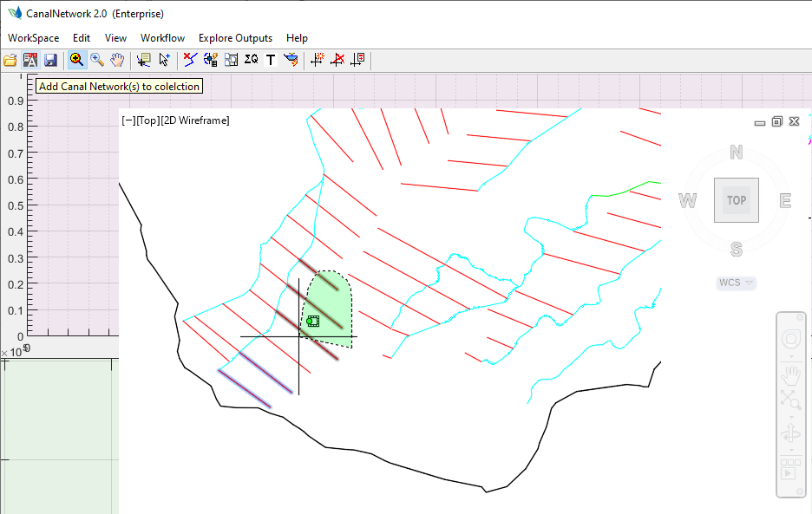Viewport: 812px width, 514px height.
Task: Select the pan hand tool in toolbar
Action: pyautogui.click(x=118, y=60)
